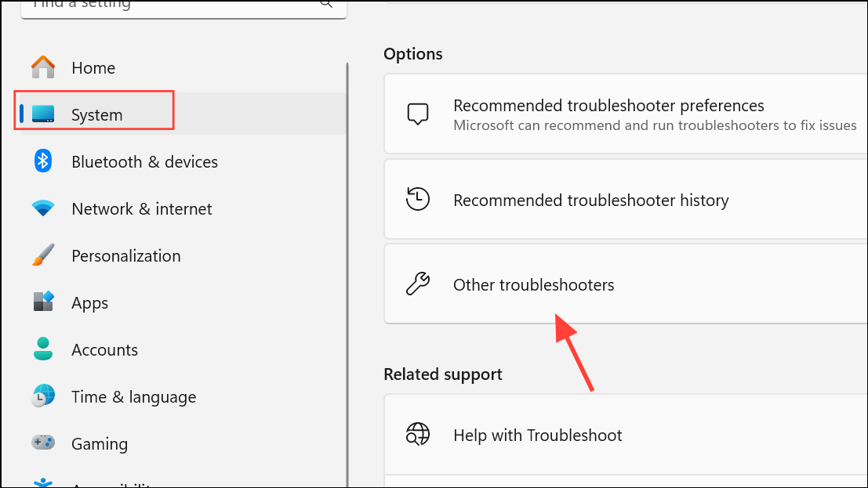Click the Apps icon in sidebar
Image resolution: width=868 pixels, height=488 pixels.
pos(43,302)
